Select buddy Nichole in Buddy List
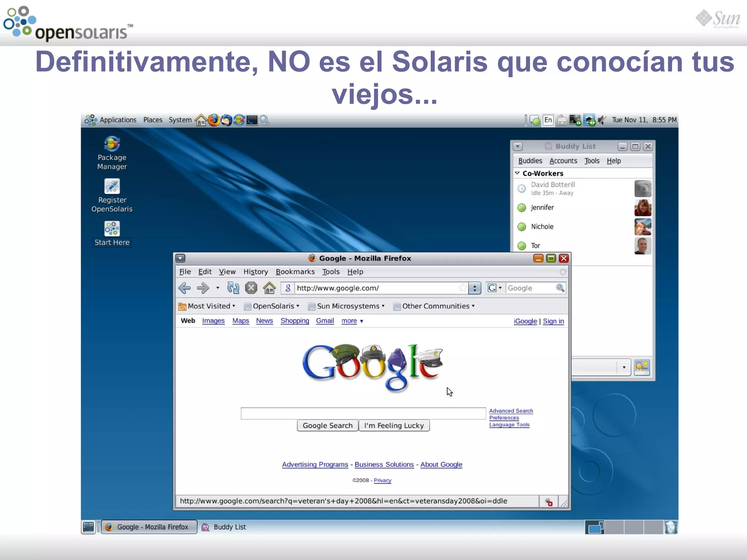The image size is (747, 560). [584, 227]
